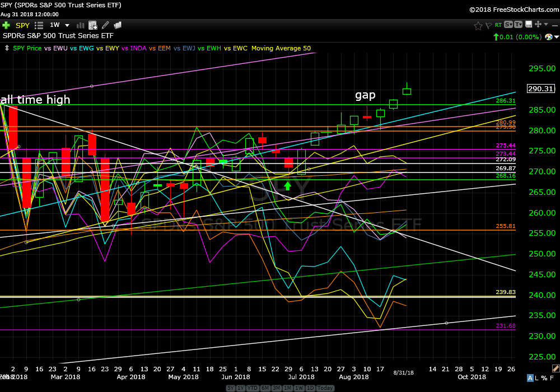Click the star favorite icon

(x=478, y=25)
